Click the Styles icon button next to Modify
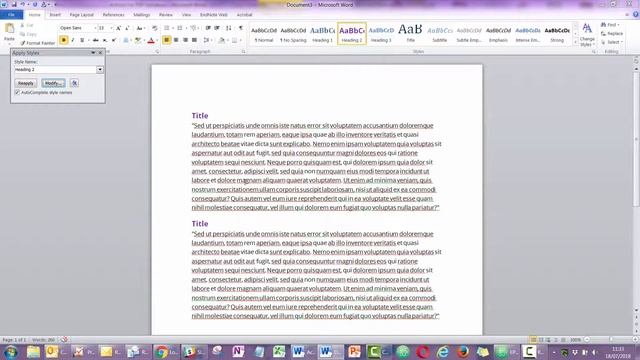The image size is (640, 360). click(x=74, y=83)
